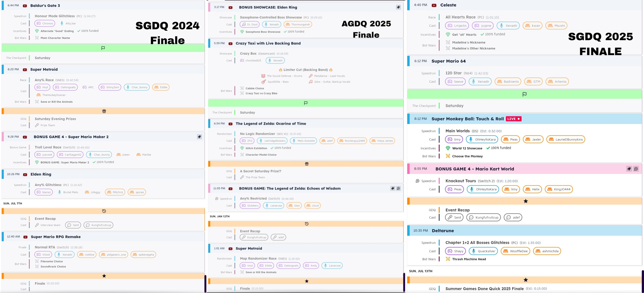Select KingJO444 chip in Knockout Tours cast
The width and height of the screenshot is (644, 293).
tap(559, 189)
